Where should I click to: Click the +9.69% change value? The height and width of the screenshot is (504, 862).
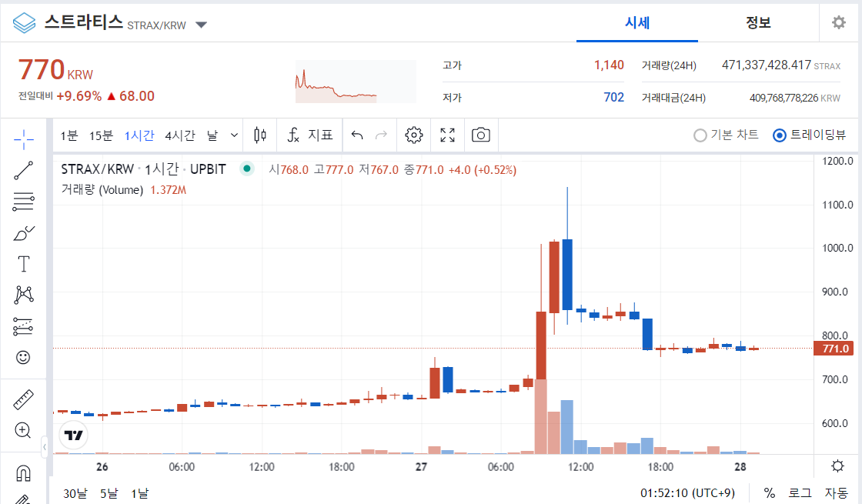[x=79, y=96]
